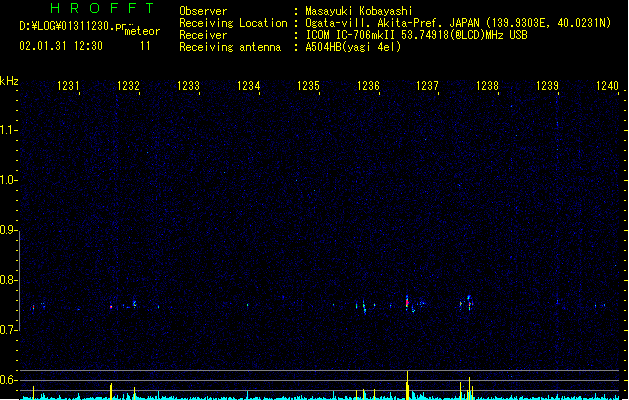Click the location text Ogata-vill. Akita-Pref. JAPAN
Viewport: 629px width, 400px height.
click(x=392, y=23)
